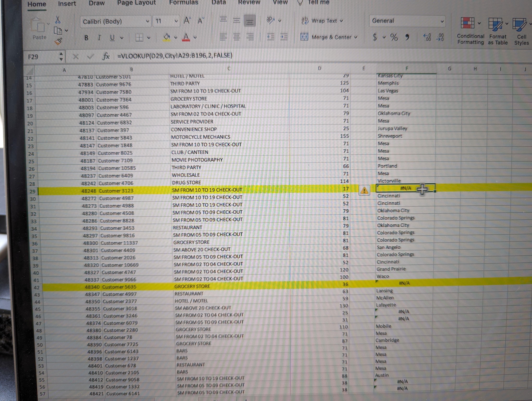The height and width of the screenshot is (401, 532).
Task: Click the Cut scissors icon
Action: (58, 20)
